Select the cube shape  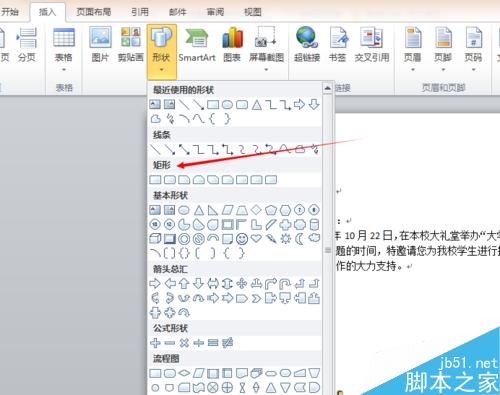(155, 239)
